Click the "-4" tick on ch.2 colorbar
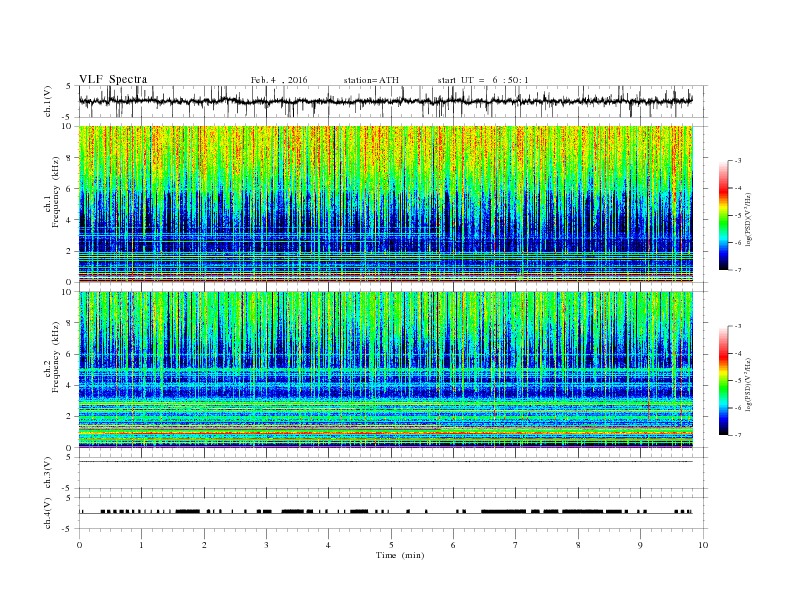Image resolution: width=792 pixels, height=612 pixels. coord(737,353)
